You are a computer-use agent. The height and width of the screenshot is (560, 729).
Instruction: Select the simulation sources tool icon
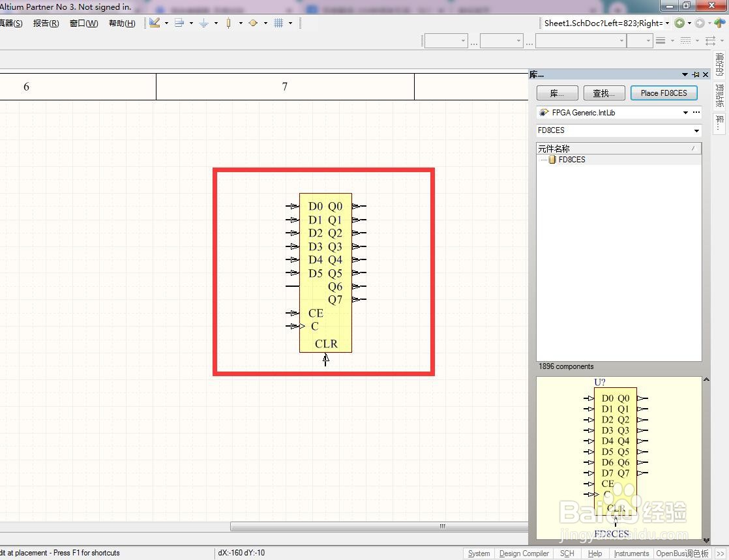254,23
